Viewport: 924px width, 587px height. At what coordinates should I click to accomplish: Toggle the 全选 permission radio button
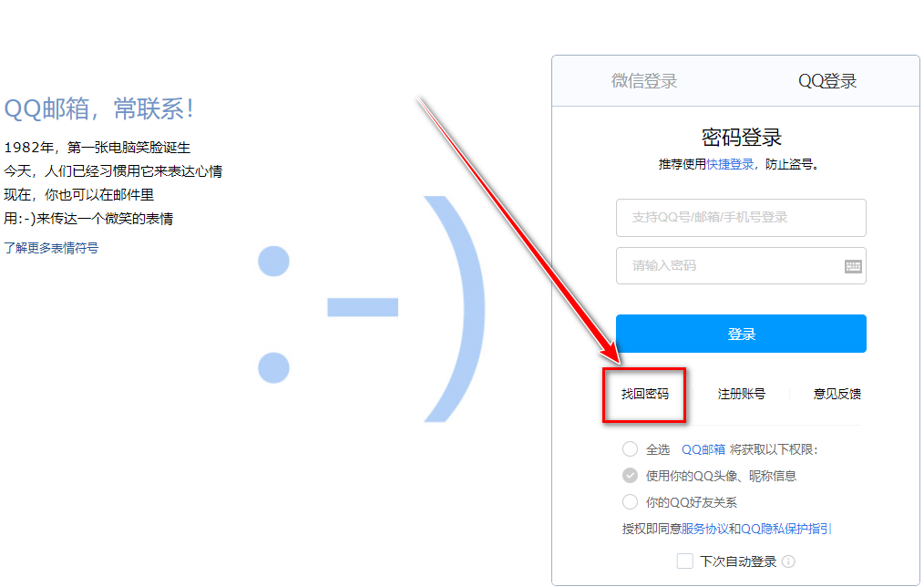630,449
